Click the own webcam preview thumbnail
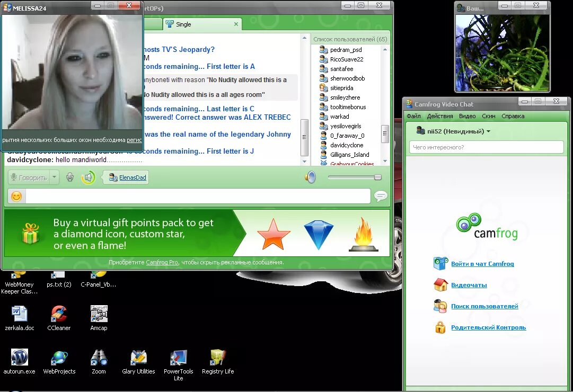The height and width of the screenshot is (392, 573). pos(503,52)
